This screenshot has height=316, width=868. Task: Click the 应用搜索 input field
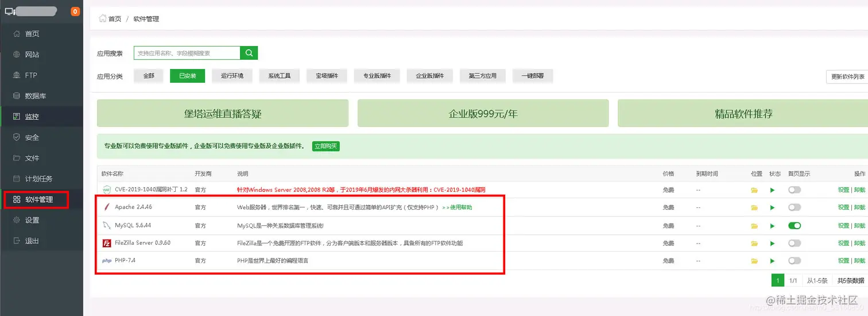tap(187, 53)
